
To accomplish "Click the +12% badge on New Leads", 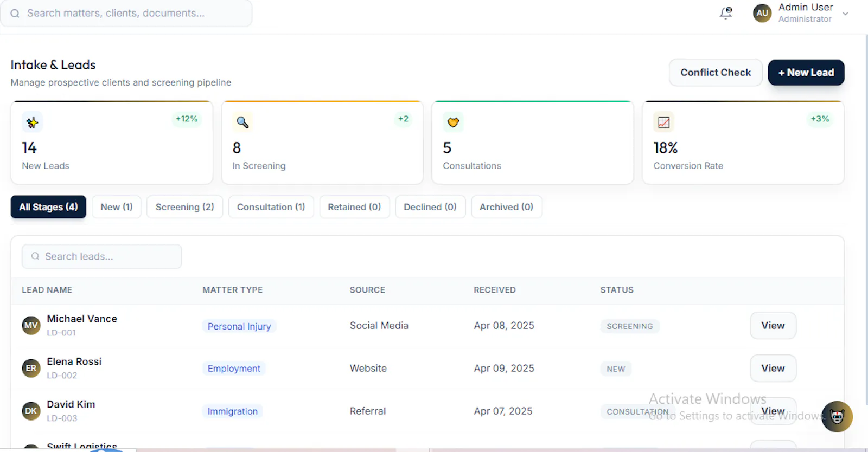I will tap(187, 119).
